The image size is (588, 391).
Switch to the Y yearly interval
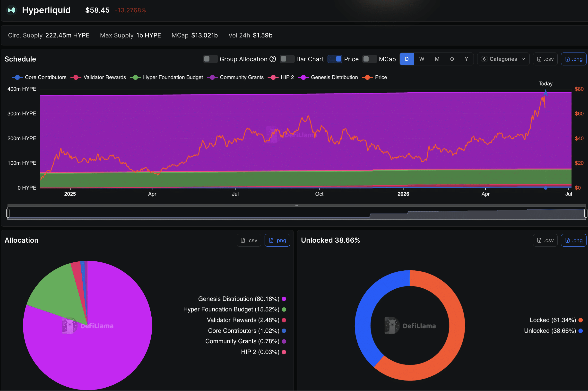pyautogui.click(x=467, y=59)
